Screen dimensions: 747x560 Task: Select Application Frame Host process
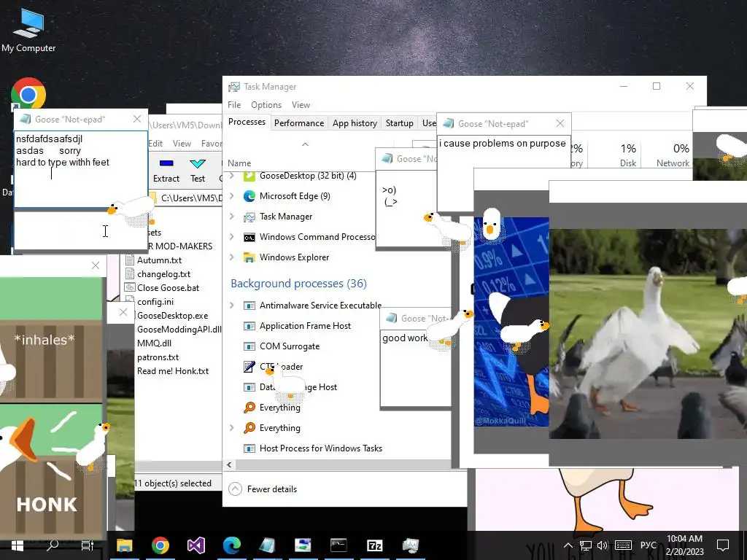point(305,326)
